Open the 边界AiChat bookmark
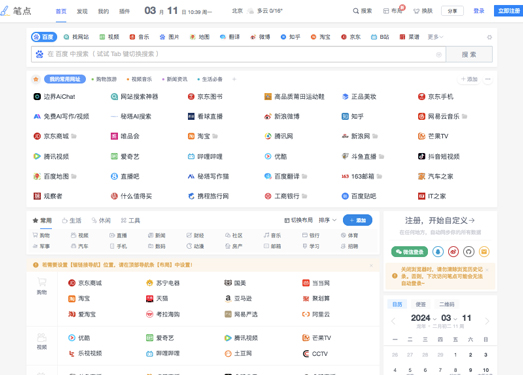523x375 pixels. [x=54, y=97]
